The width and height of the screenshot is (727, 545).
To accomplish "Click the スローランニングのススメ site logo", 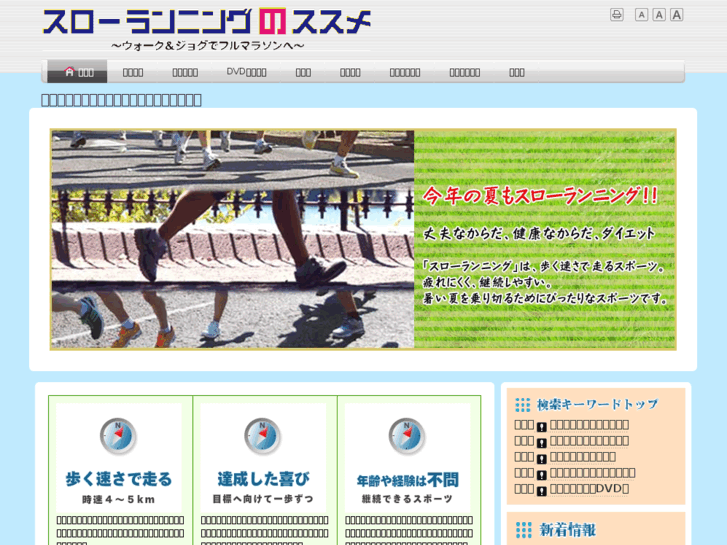I will [x=207, y=22].
